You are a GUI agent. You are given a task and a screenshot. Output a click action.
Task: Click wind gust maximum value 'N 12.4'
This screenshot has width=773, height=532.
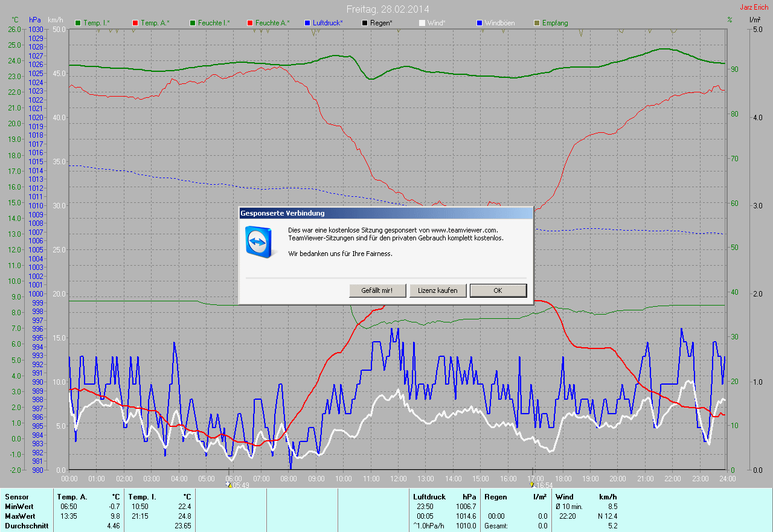pos(606,516)
